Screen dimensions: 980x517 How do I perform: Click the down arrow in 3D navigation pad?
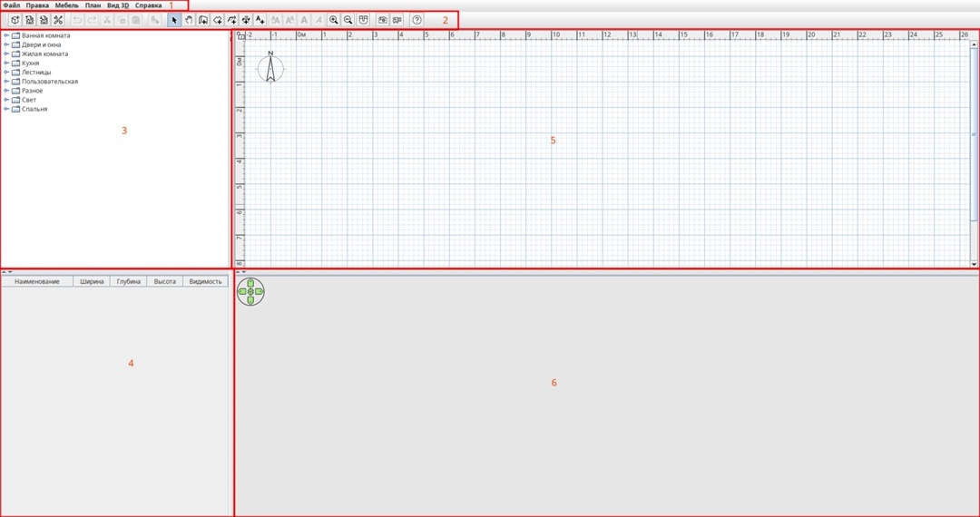250,300
